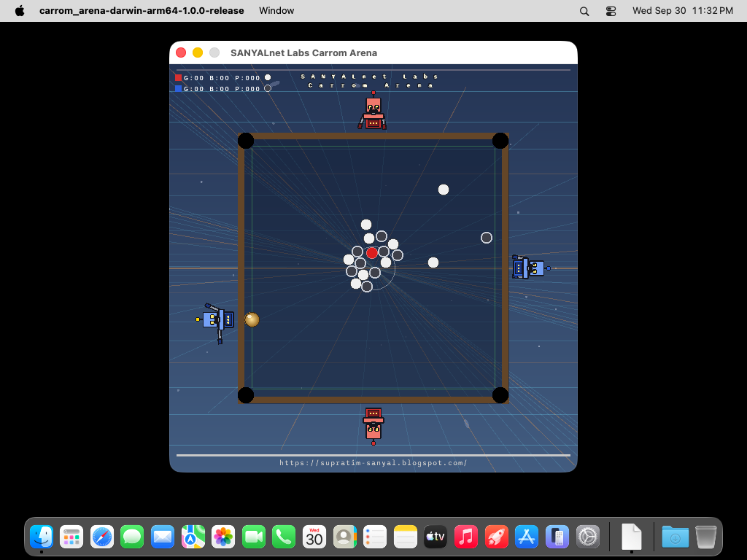Click the top-right corner pocket
747x560 pixels.
pos(500,141)
